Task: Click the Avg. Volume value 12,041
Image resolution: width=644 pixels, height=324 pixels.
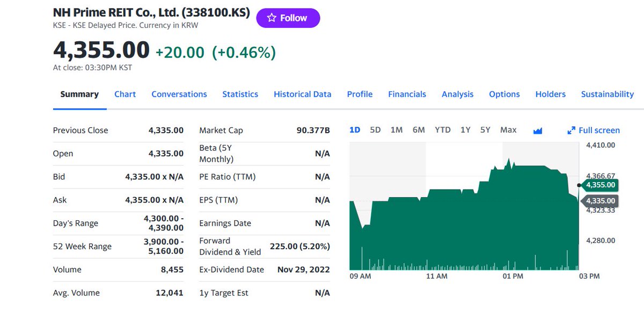Action: coord(169,293)
